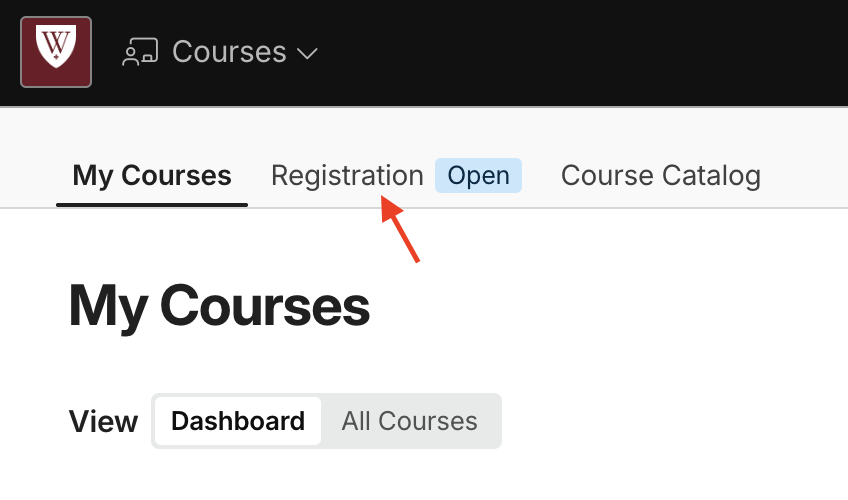The image size is (848, 500).
Task: Select the My Courses tab
Action: coord(152,176)
